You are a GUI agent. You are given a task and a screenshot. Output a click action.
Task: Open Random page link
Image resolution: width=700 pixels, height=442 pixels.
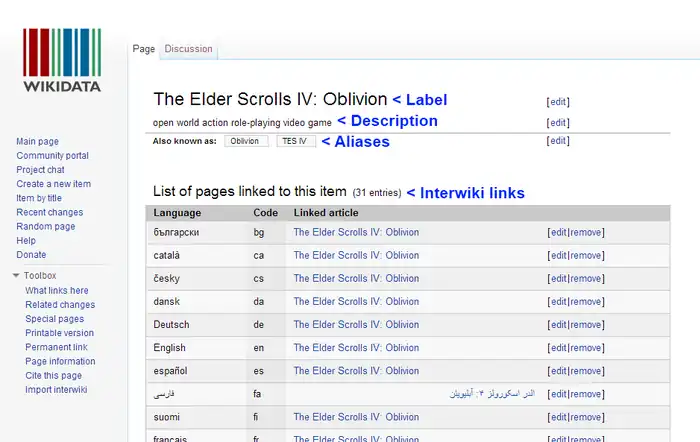(46, 227)
